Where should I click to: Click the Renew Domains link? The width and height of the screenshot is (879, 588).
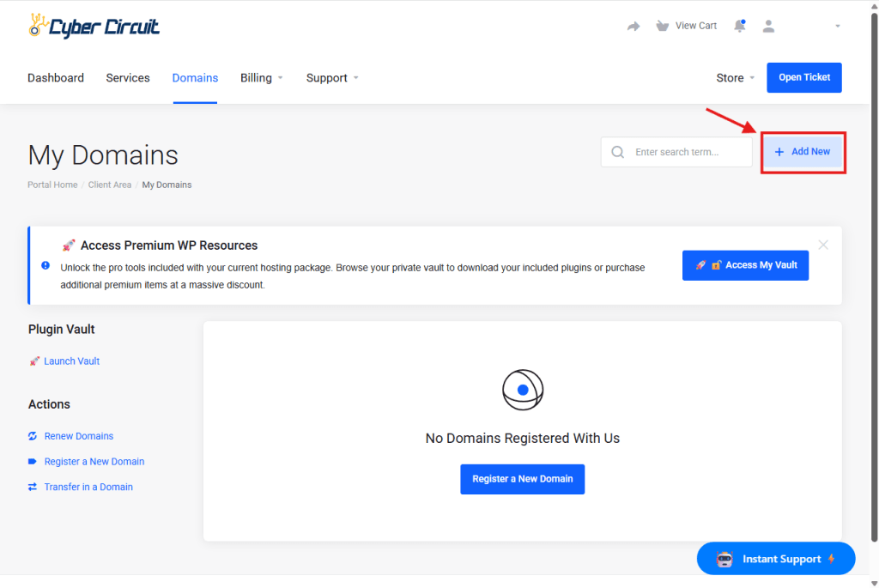click(x=78, y=436)
